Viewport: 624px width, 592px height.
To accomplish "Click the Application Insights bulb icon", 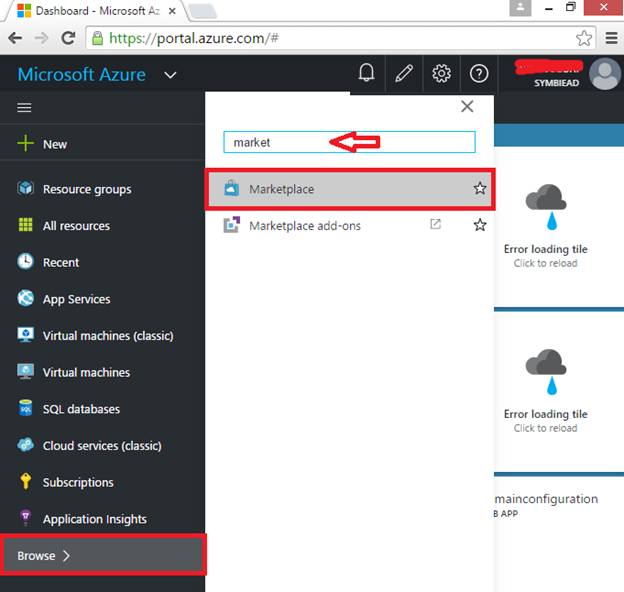I will 25,518.
